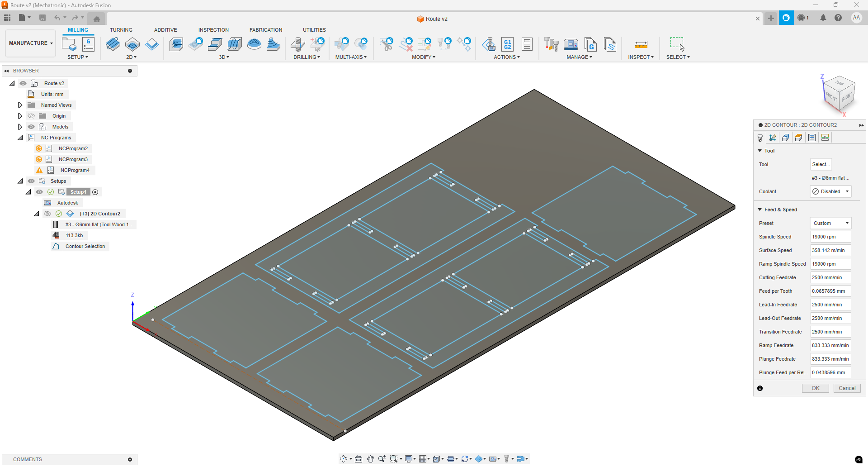Switch to the FABRICATION tab
The width and height of the screenshot is (868, 467).
click(x=266, y=30)
